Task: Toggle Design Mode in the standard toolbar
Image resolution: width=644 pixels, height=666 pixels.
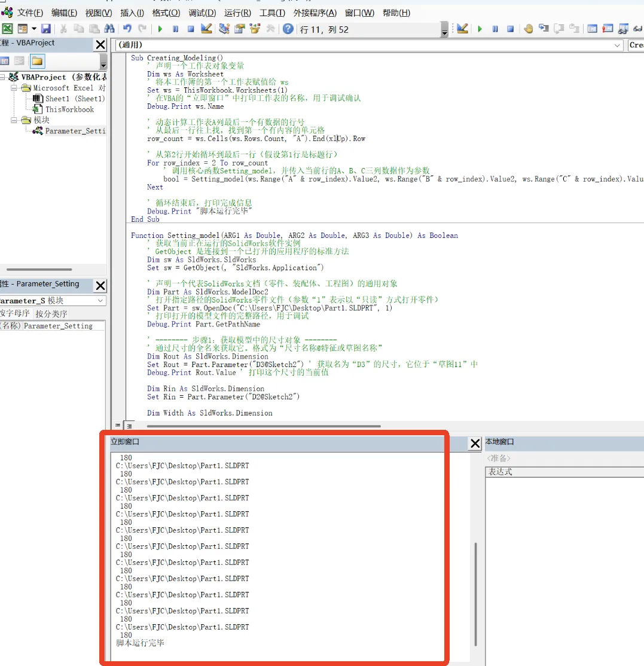Action: [206, 29]
